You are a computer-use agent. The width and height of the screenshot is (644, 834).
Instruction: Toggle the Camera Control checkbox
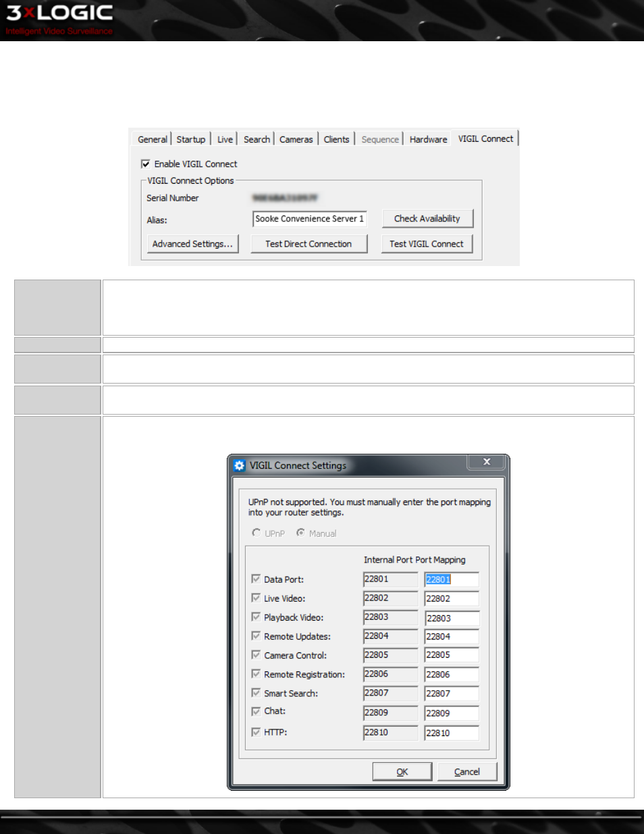[x=256, y=654]
